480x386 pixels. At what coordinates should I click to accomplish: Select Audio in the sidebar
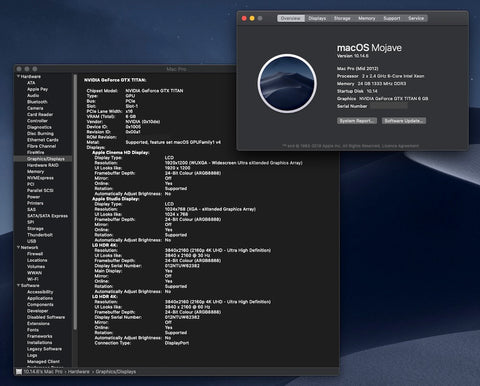coord(33,96)
